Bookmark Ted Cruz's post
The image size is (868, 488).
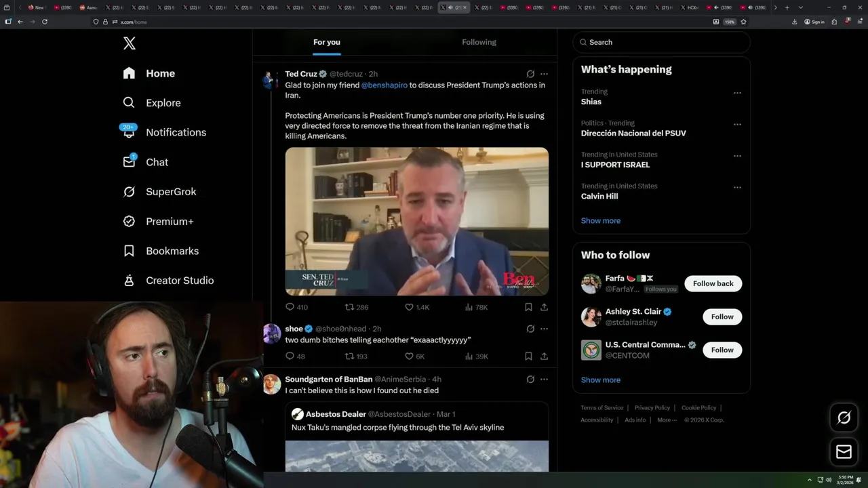tap(528, 307)
